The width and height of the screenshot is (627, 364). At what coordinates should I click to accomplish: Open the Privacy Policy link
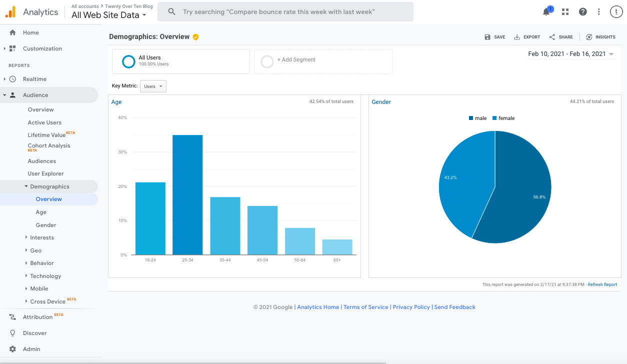point(411,307)
